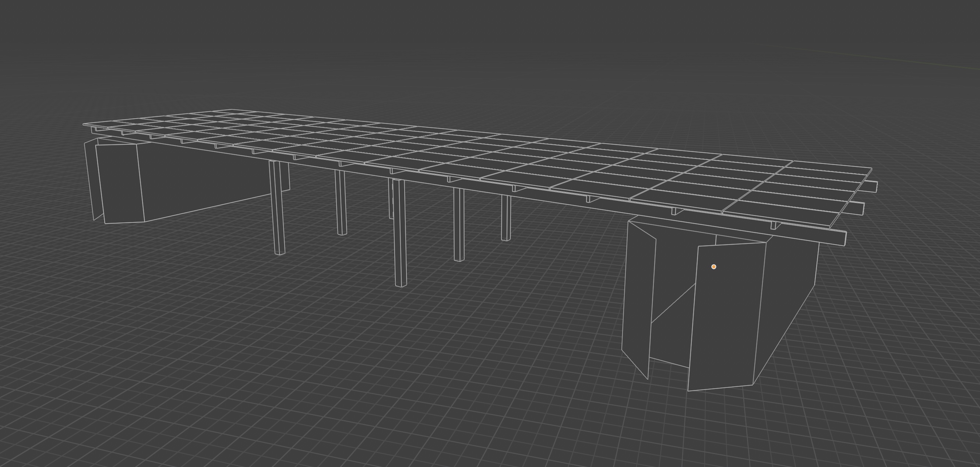Select the diagonal edge inside right enclosure
Viewport: 980px width, 467px height.
pyautogui.click(x=673, y=303)
